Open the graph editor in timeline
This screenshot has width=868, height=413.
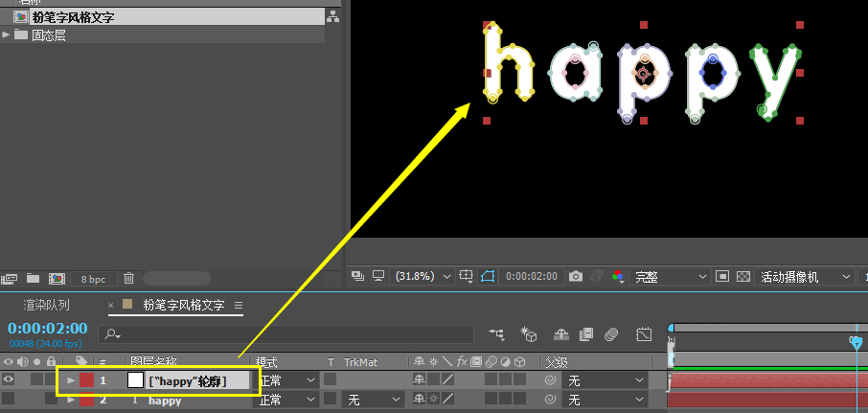point(644,333)
